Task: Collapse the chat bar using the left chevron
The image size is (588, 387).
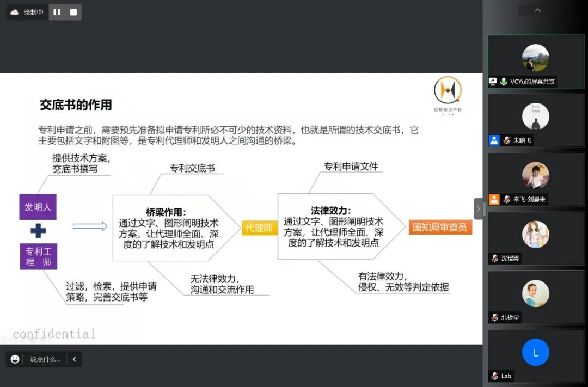Action: coord(75,359)
